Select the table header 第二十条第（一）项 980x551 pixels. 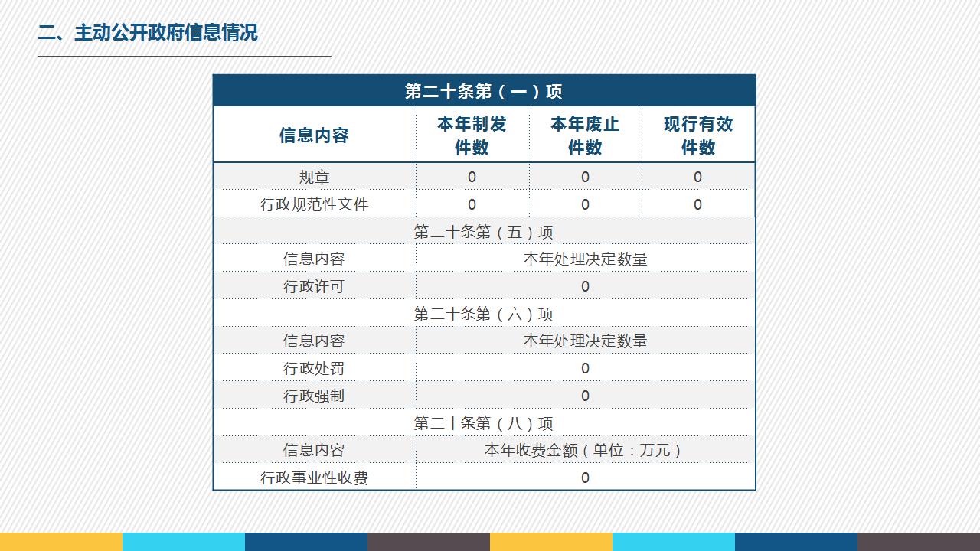point(484,92)
